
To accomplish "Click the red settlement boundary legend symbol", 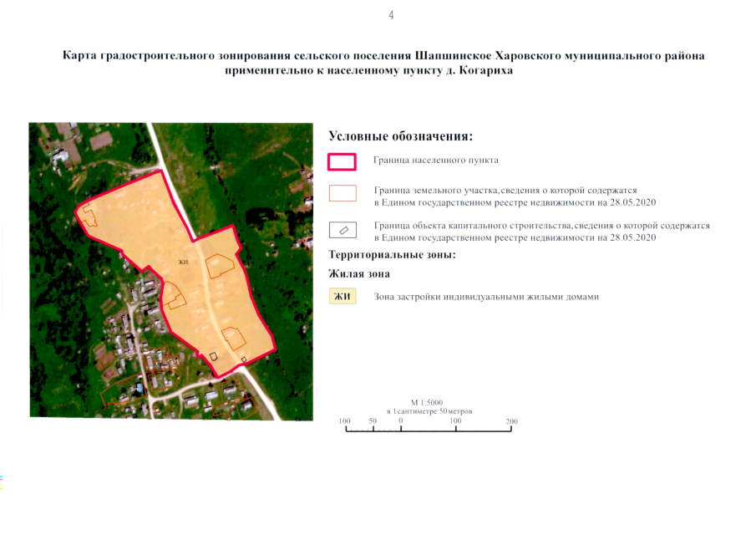I will [x=342, y=160].
